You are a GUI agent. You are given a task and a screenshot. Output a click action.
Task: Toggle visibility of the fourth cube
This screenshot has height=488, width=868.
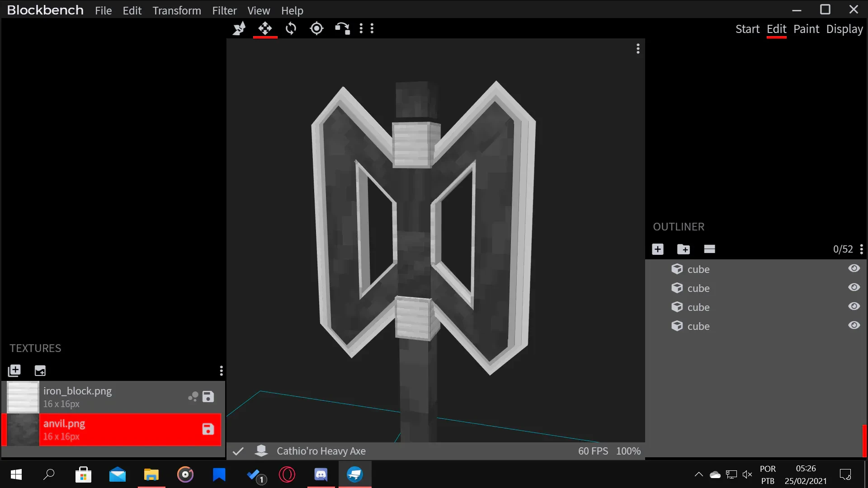pos(854,325)
